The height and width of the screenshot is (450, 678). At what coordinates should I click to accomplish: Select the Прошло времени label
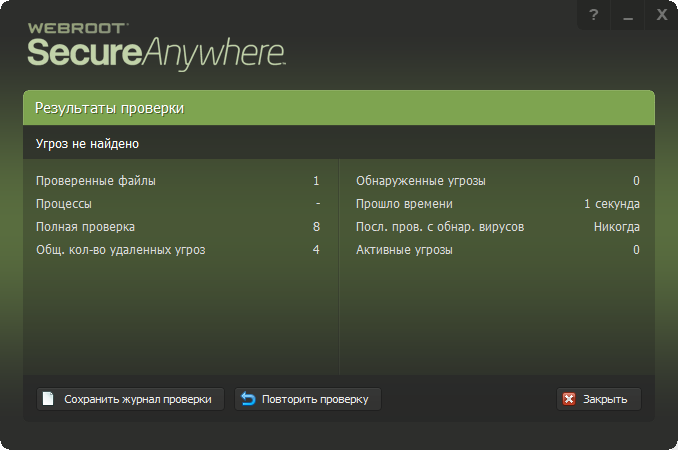click(x=404, y=204)
